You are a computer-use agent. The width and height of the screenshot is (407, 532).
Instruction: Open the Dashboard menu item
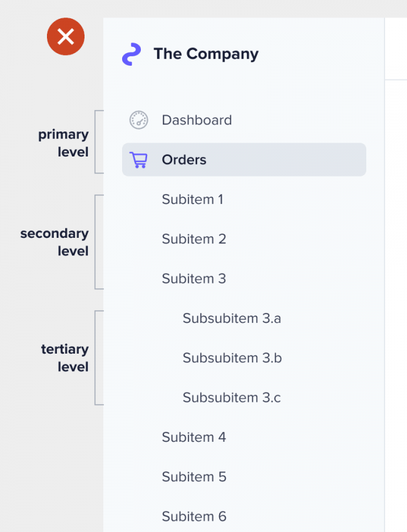click(x=244, y=120)
